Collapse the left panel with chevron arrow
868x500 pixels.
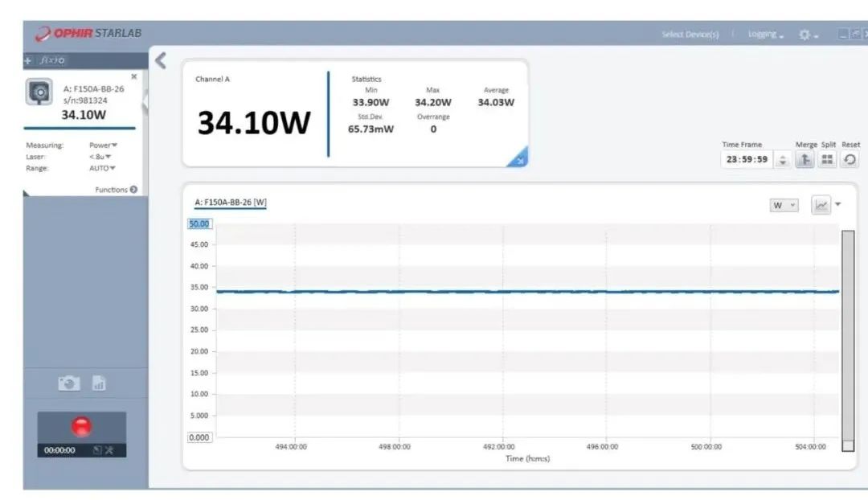(160, 60)
